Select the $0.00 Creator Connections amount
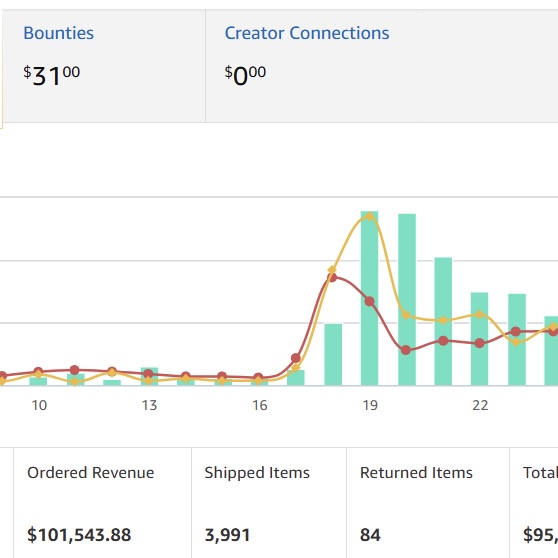Screen dimensions: 558x558 pos(245,75)
